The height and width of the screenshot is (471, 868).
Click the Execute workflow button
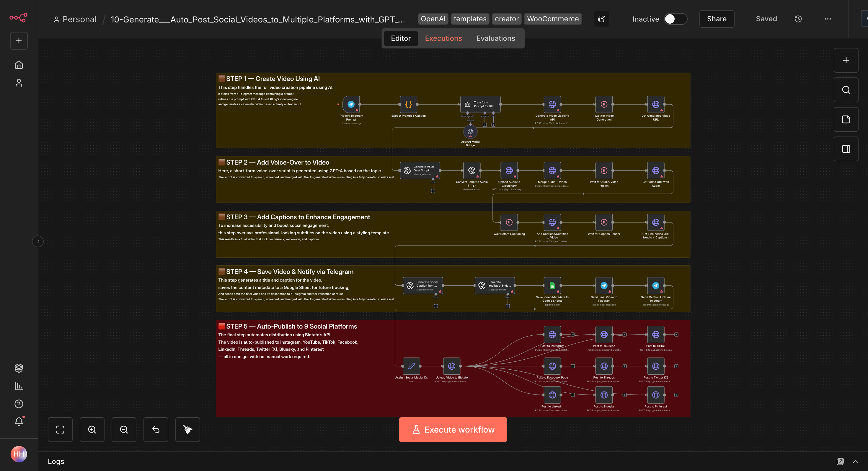coord(453,430)
